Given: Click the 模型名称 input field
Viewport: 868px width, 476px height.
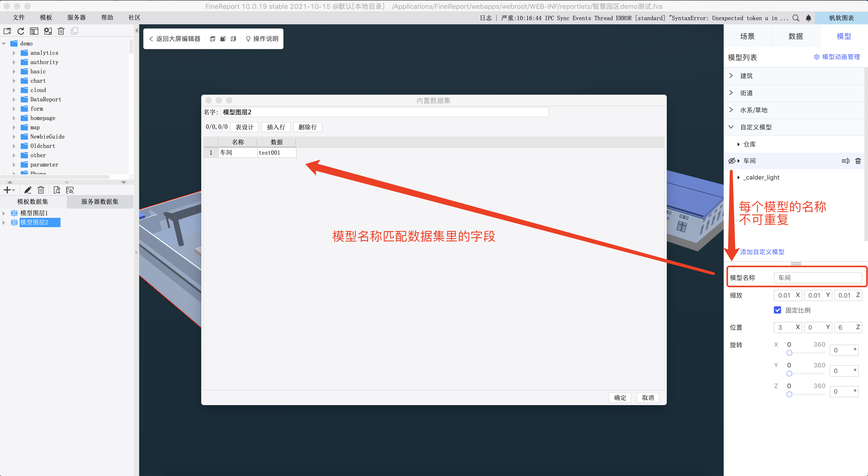Looking at the screenshot, I should point(818,277).
